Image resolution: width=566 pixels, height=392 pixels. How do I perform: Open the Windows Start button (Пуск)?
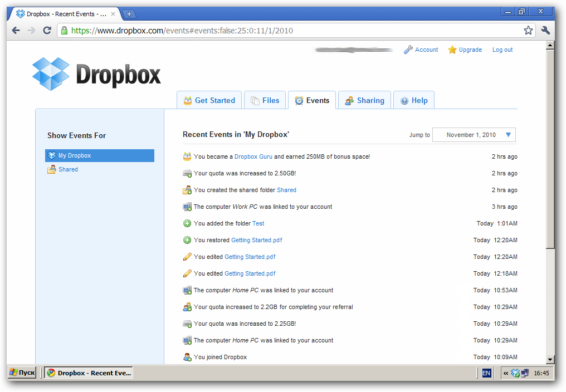coord(22,373)
